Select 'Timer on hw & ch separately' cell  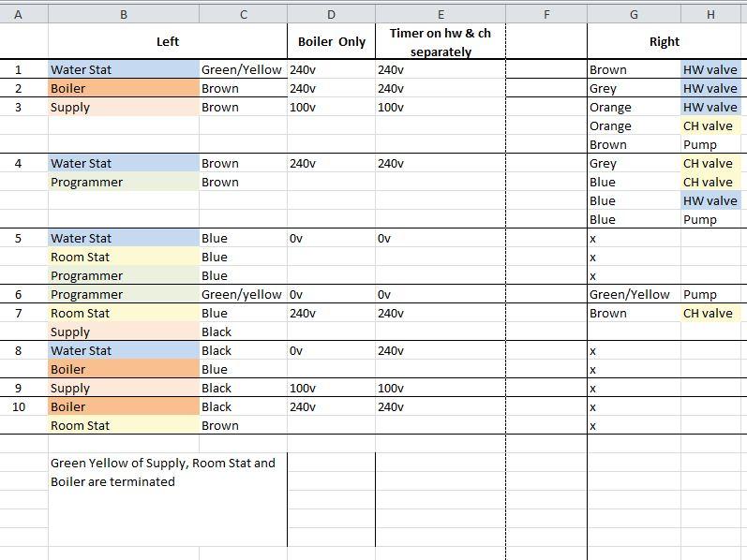[x=440, y=42]
